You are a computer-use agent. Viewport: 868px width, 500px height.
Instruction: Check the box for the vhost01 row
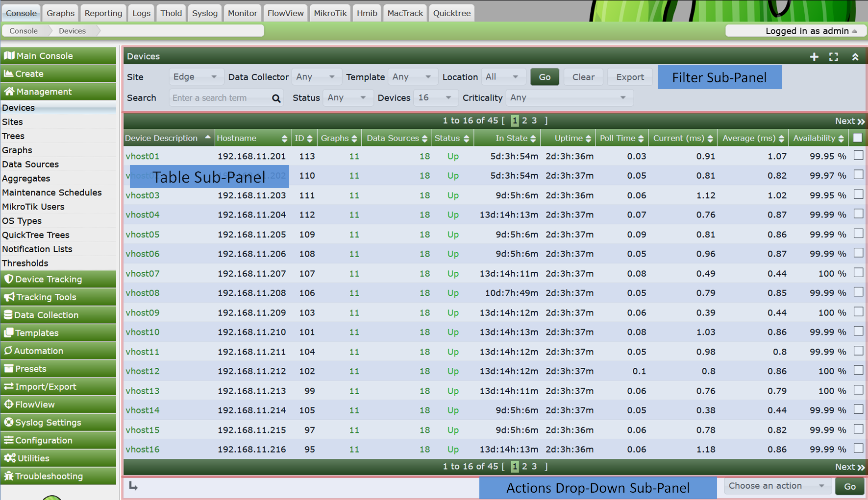click(858, 155)
